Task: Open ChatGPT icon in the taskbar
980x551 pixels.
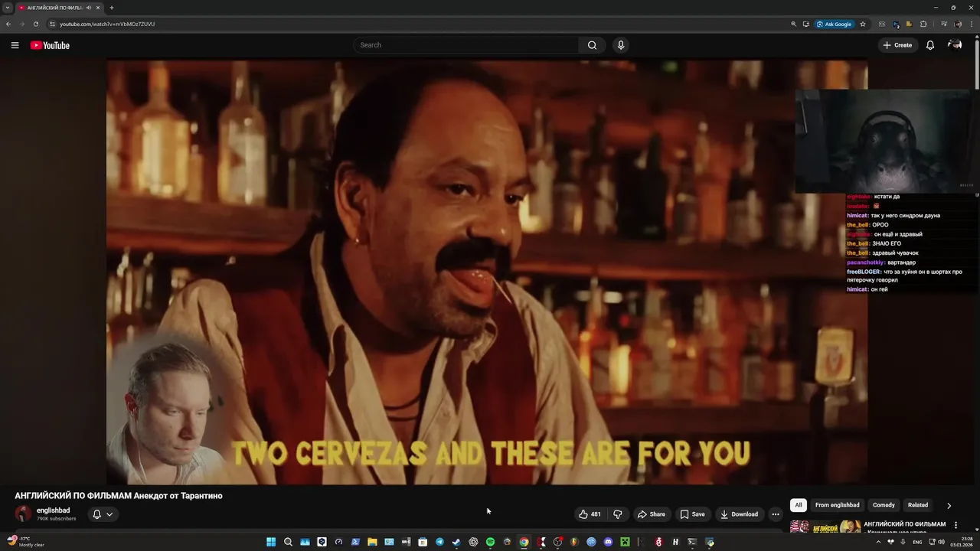Action: pos(473,542)
